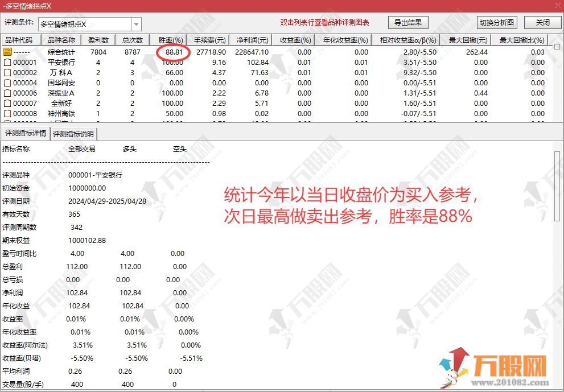Image resolution: width=564 pixels, height=392 pixels.
Task: Click the document icon for stock 000002
Action: [7, 72]
